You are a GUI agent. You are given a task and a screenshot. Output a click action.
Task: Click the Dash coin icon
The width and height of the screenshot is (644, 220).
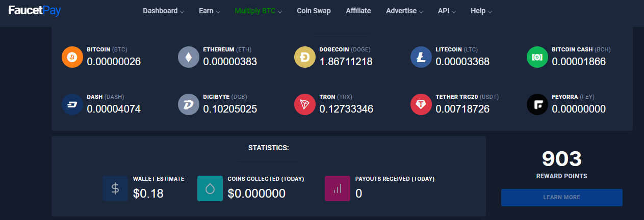[72, 104]
